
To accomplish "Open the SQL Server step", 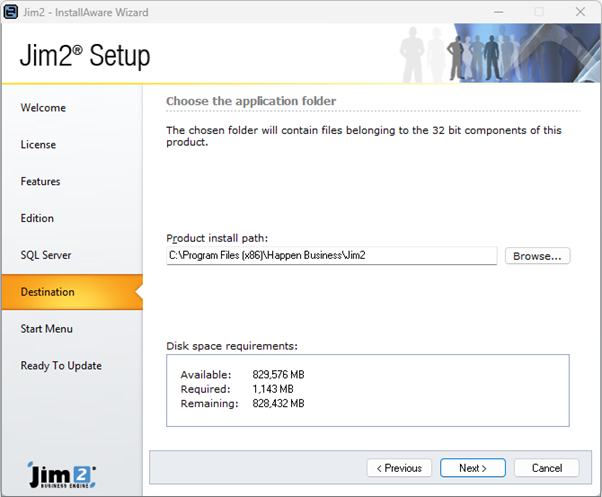I will pyautogui.click(x=46, y=255).
